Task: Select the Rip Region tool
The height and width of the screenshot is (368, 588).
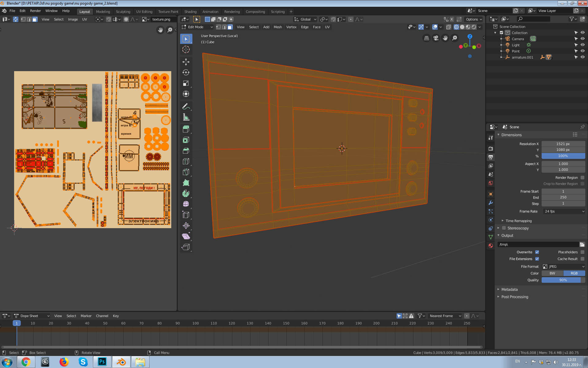Action: [x=186, y=247]
